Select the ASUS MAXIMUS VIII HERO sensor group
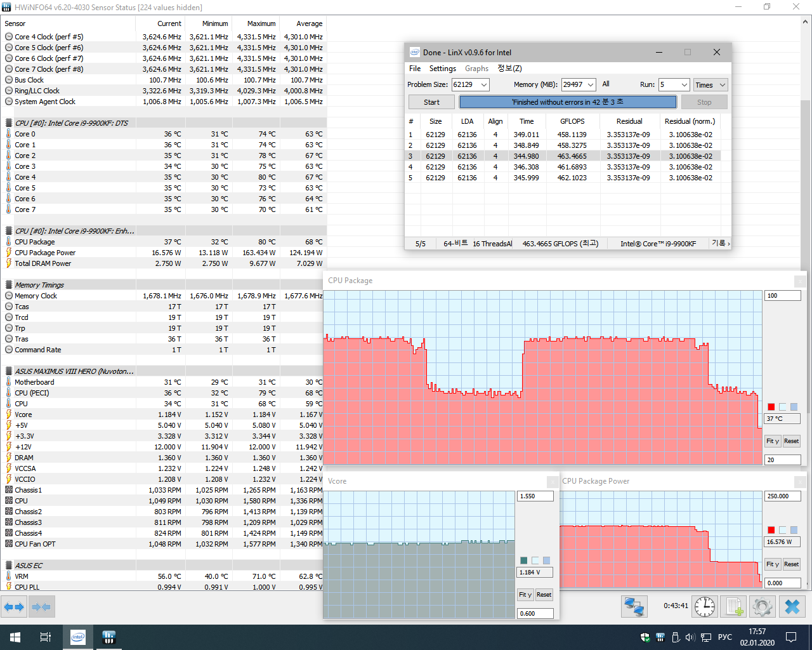 pos(164,371)
